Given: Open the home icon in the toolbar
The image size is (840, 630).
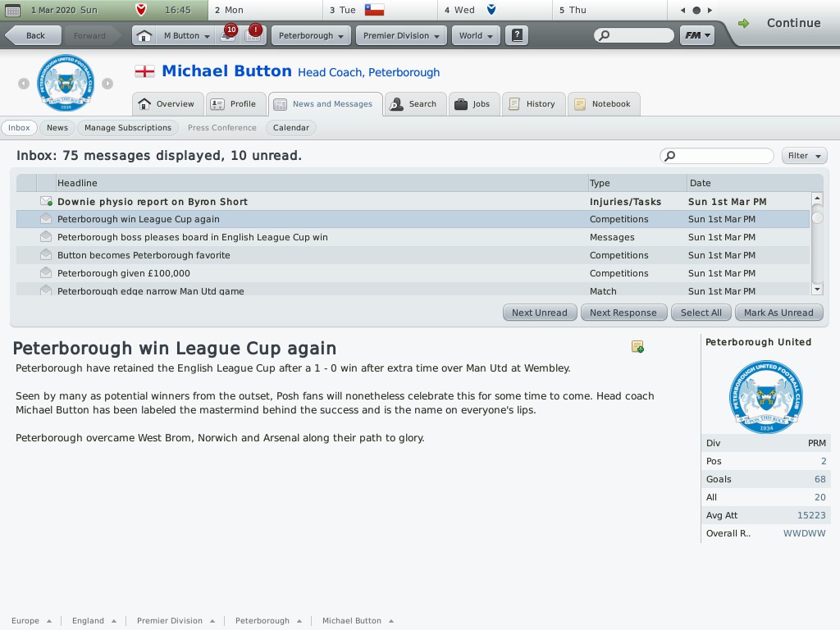Looking at the screenshot, I should click(x=144, y=36).
